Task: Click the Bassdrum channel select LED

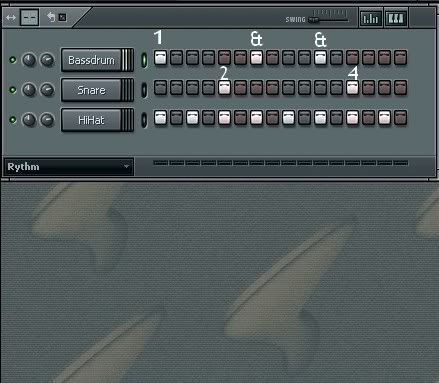Action: pos(144,60)
